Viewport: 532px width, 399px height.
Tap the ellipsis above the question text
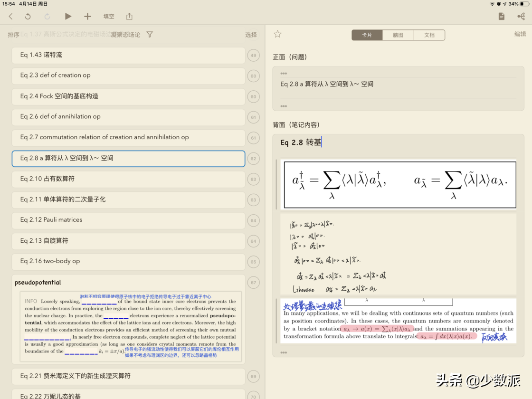click(284, 73)
